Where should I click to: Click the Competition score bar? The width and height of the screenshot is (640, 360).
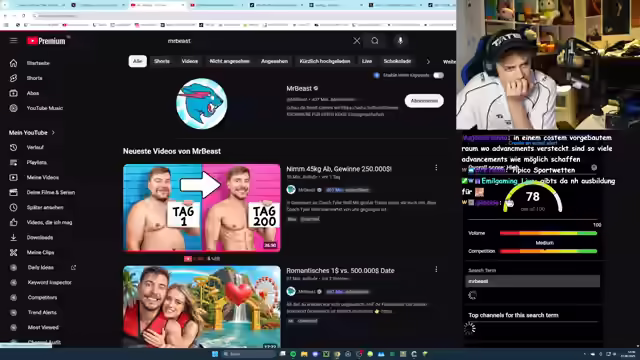[548, 251]
